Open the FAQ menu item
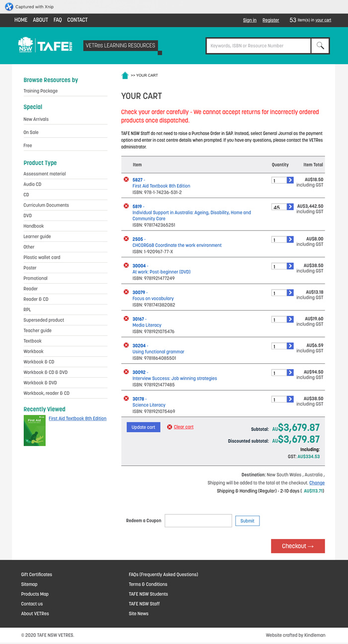Image resolution: width=348 pixels, height=644 pixels. point(58,20)
